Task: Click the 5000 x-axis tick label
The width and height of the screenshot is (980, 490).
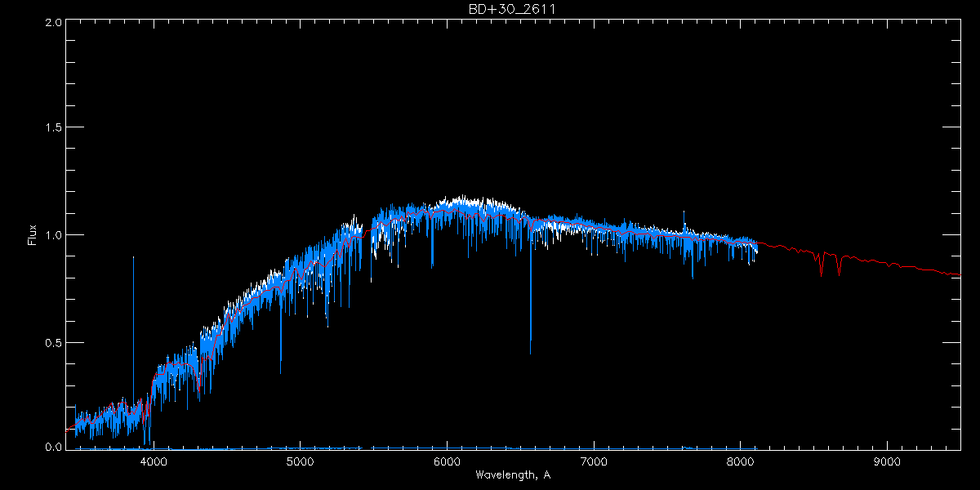Action: [301, 461]
